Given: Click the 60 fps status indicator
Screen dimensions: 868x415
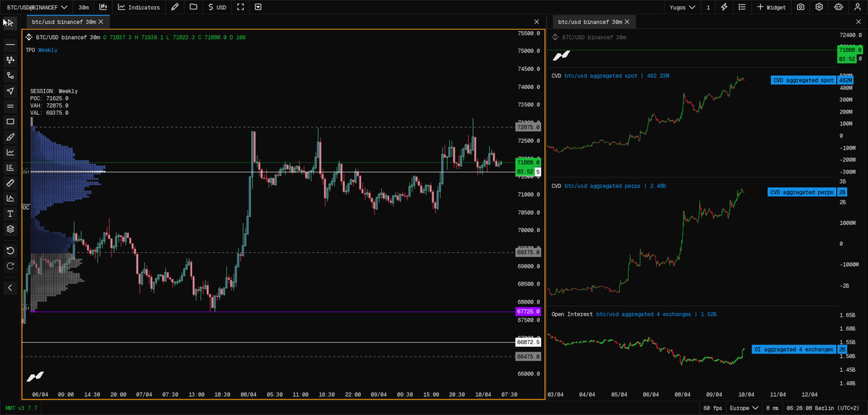Looking at the screenshot, I should click(712, 408).
